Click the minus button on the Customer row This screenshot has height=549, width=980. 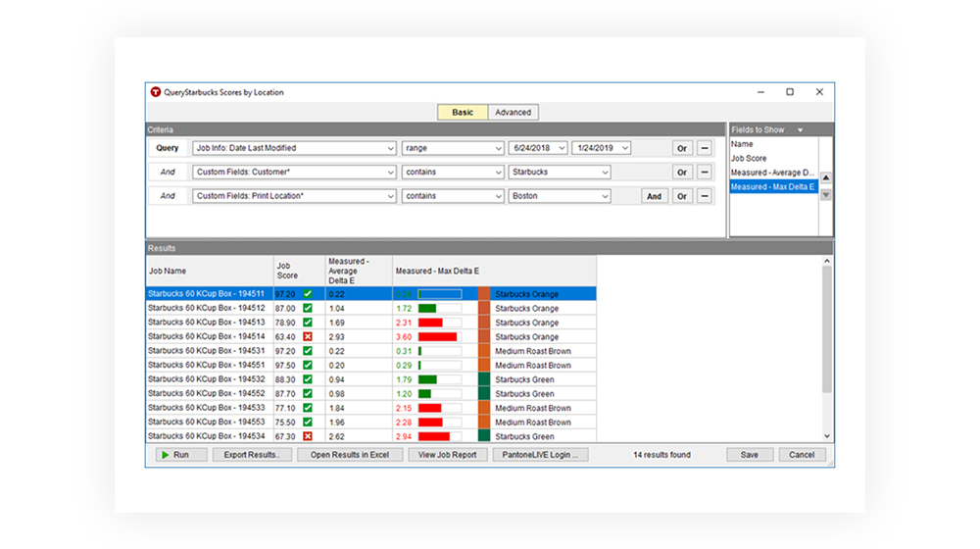(704, 173)
